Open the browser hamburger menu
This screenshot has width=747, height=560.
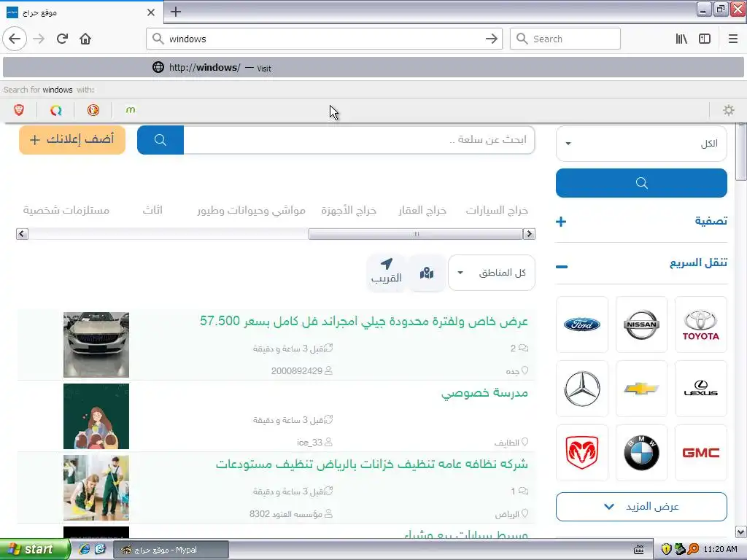click(733, 39)
